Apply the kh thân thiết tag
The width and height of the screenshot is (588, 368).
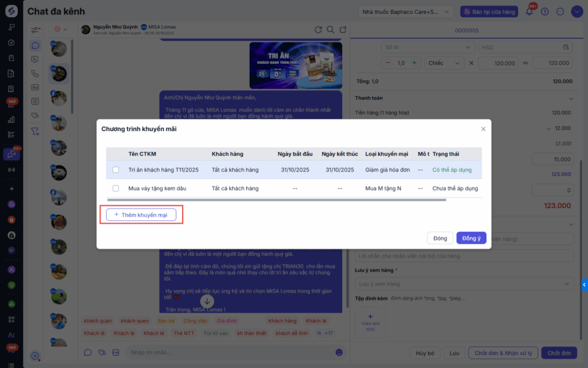pos(252,333)
